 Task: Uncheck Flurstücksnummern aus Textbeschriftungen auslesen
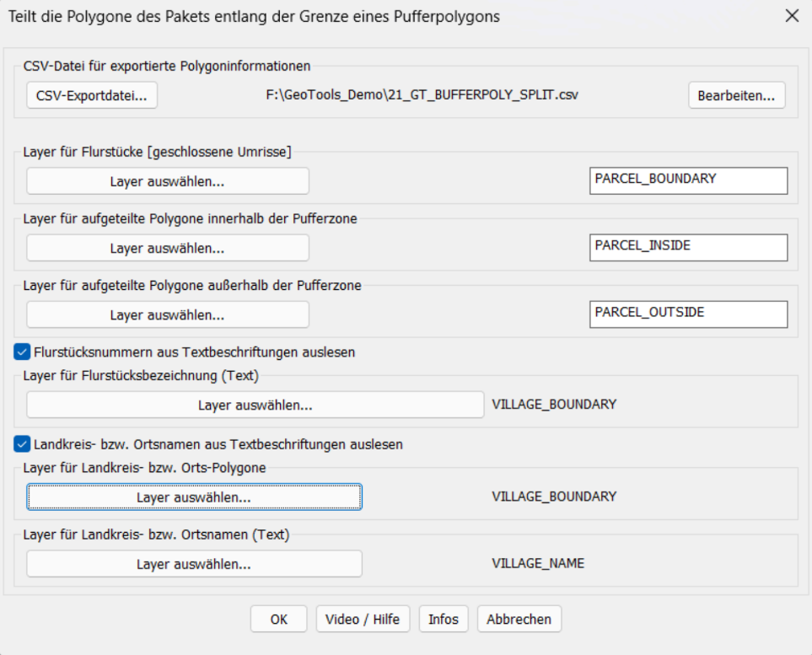click(22, 352)
